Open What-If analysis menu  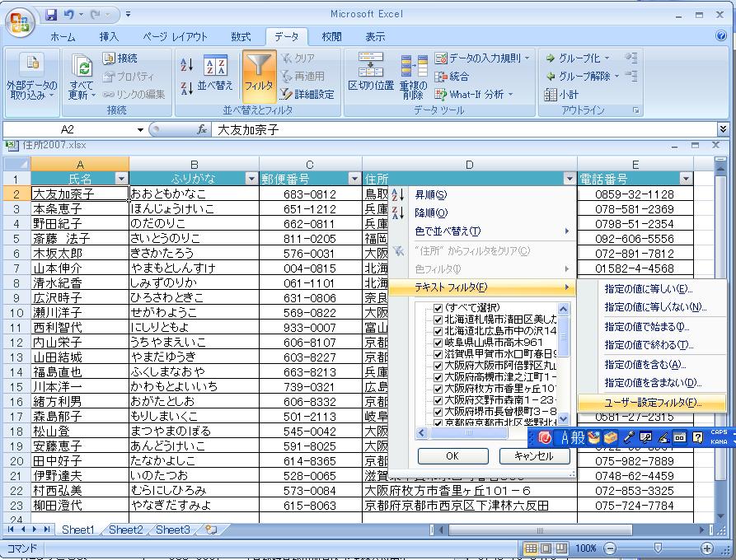[473, 94]
